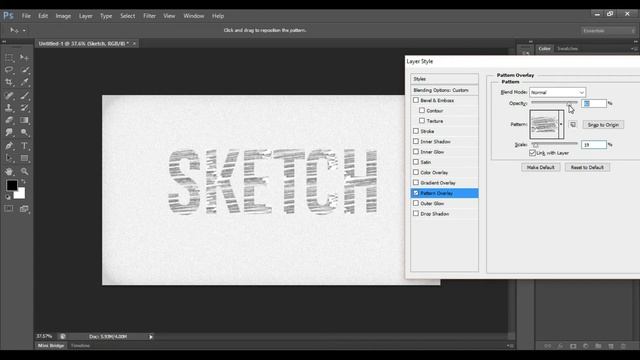Select the Hand tool
The width and height of the screenshot is (640, 360).
[9, 171]
